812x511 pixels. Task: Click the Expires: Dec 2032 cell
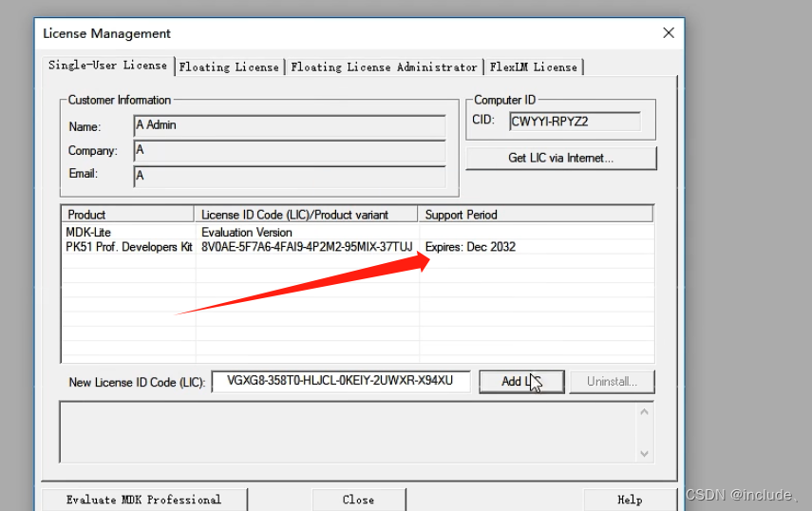(470, 247)
